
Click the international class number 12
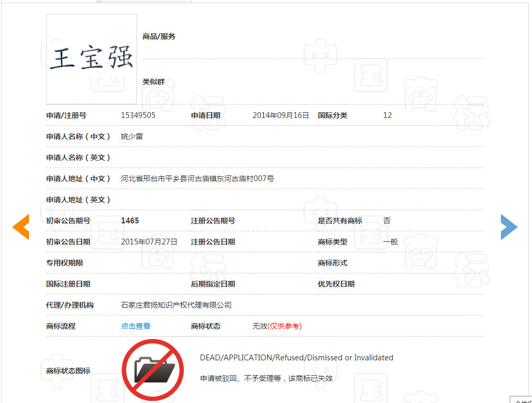coord(387,115)
